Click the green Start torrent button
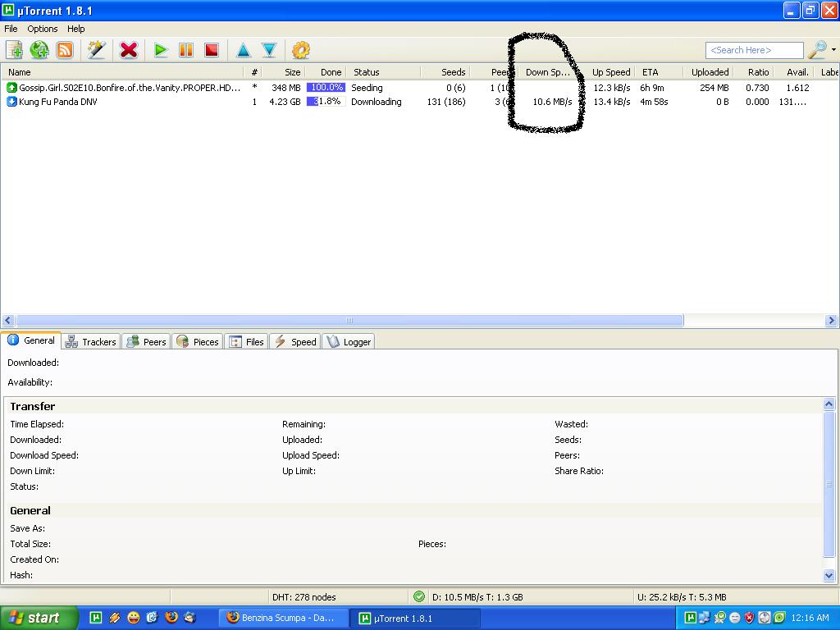This screenshot has width=840, height=630. point(160,50)
